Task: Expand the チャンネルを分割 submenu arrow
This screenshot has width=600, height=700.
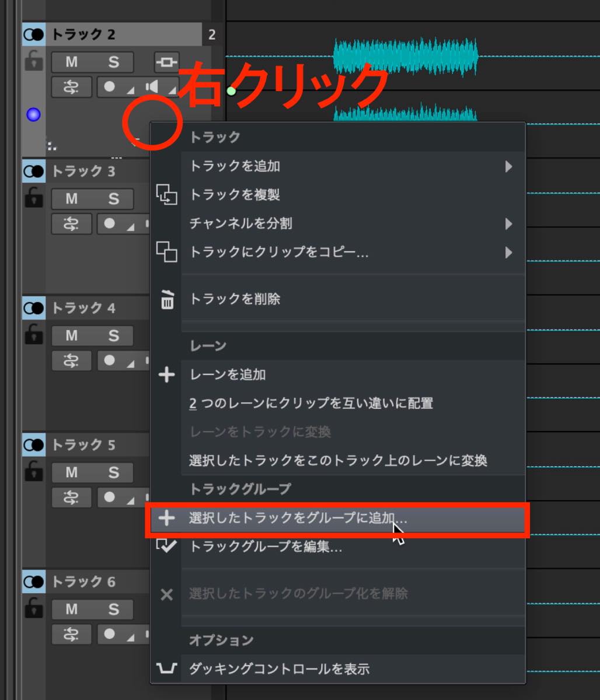Action: 508,223
